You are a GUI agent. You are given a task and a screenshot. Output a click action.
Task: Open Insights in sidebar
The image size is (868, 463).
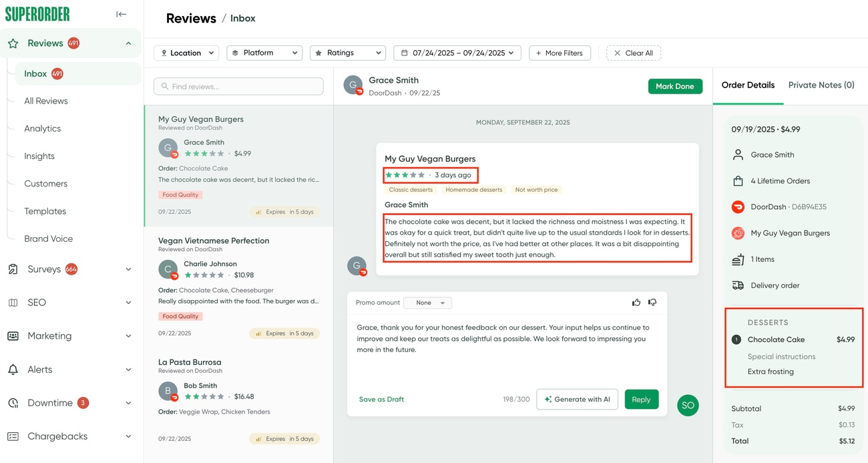coord(39,156)
